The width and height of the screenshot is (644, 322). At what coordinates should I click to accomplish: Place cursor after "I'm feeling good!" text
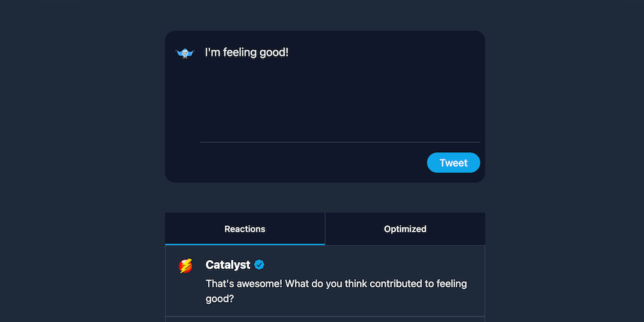[x=289, y=52]
